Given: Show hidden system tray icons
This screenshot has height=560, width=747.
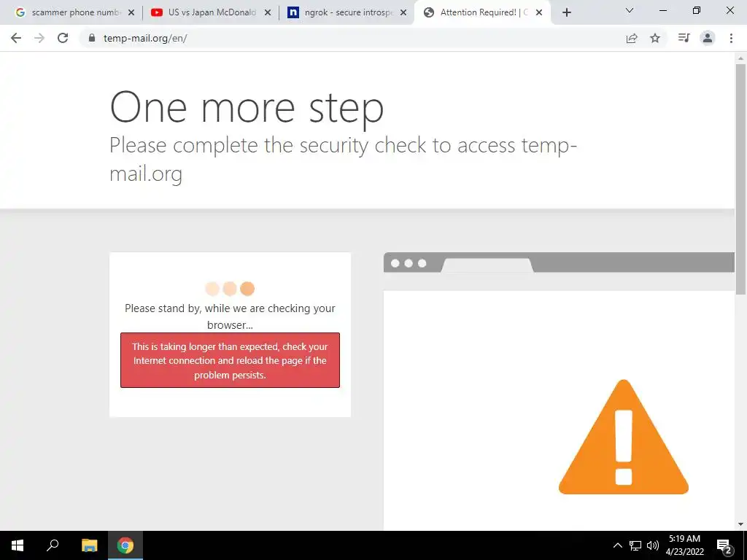Looking at the screenshot, I should 617,545.
